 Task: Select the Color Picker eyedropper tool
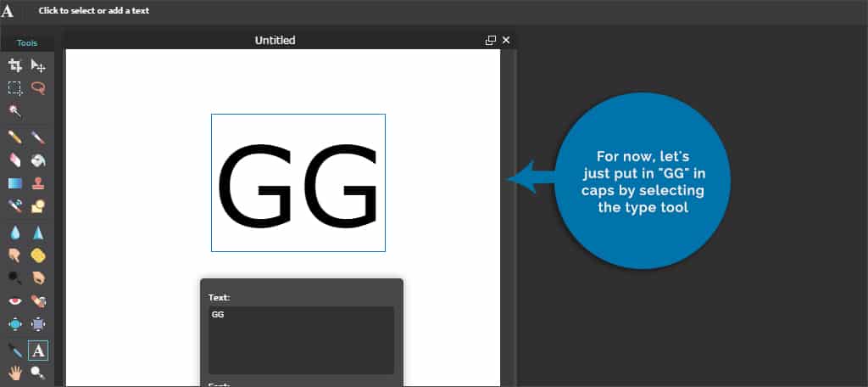pos(15,351)
